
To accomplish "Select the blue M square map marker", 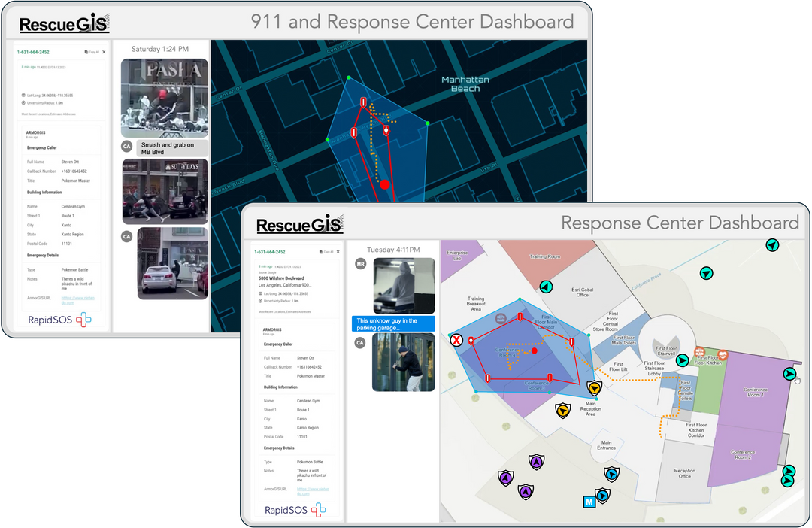I will click(589, 501).
